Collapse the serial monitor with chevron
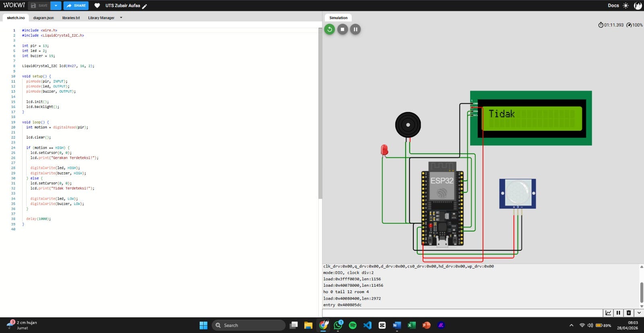The image size is (644, 333). click(639, 313)
